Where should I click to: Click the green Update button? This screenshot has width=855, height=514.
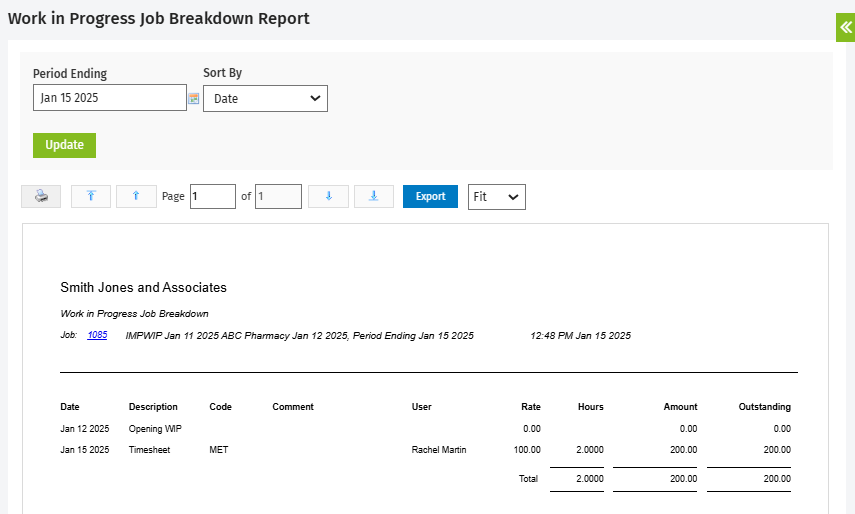pyautogui.click(x=64, y=145)
